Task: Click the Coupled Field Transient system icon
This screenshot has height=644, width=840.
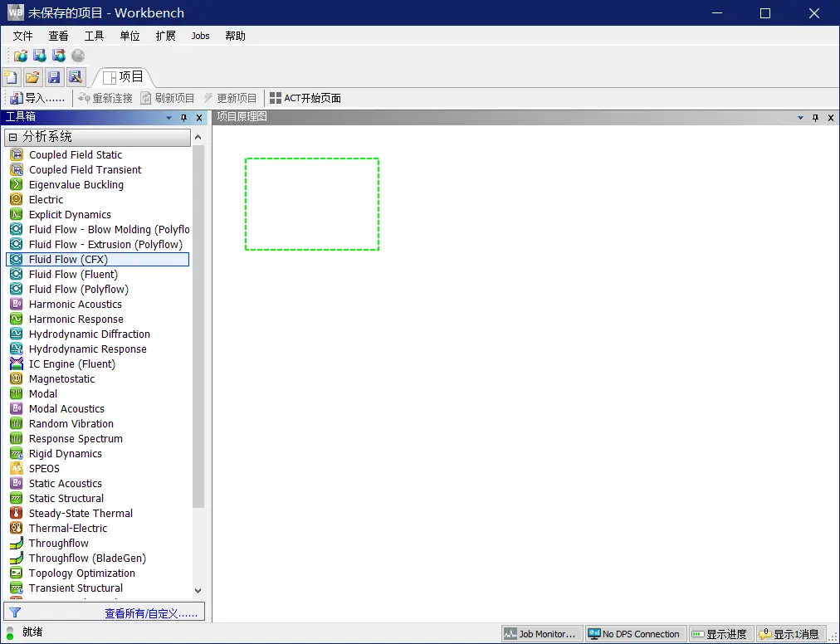Action: [x=17, y=170]
